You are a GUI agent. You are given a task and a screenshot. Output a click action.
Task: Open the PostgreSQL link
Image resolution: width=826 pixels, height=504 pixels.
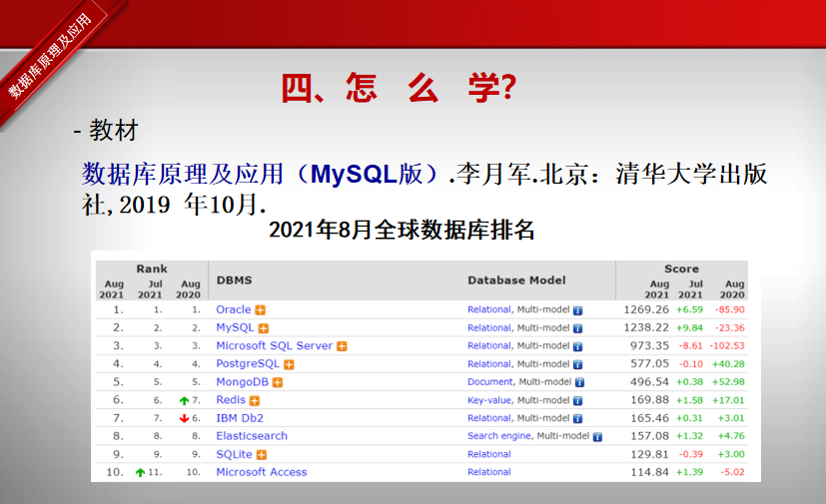click(x=248, y=364)
